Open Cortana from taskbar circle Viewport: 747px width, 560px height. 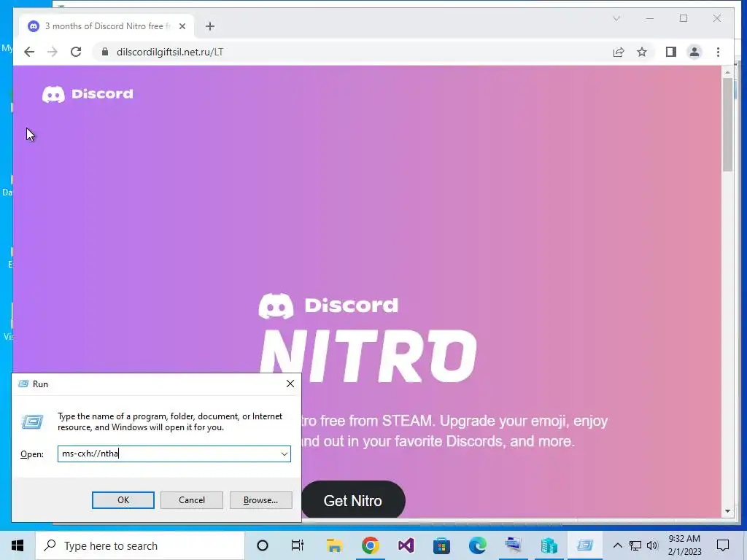coord(262,545)
